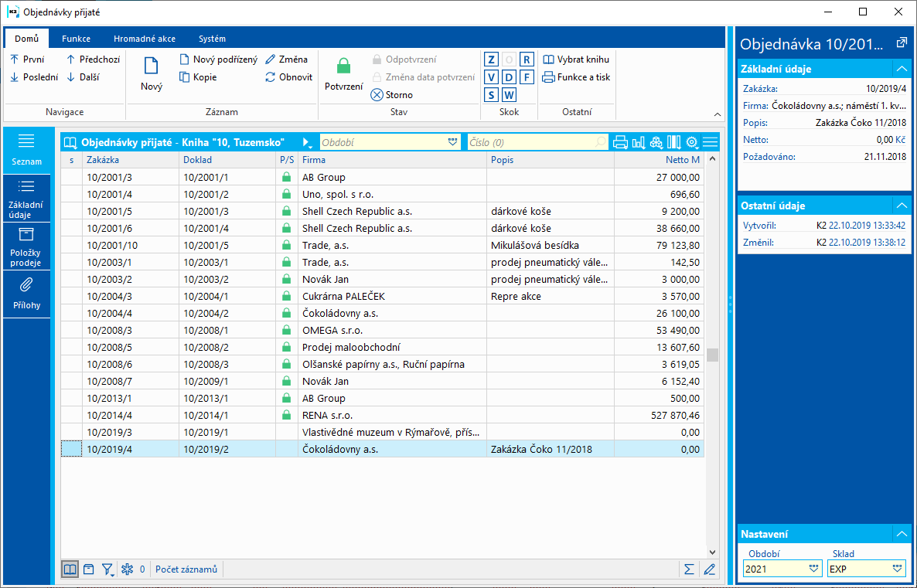
Task: Click the pencil edit icon in status bar
Action: coord(709,569)
